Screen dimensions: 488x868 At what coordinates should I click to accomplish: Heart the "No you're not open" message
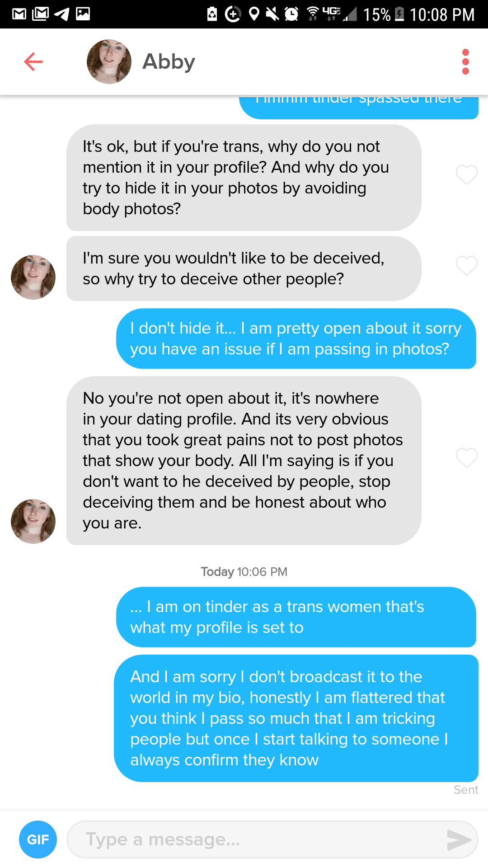pos(466,458)
